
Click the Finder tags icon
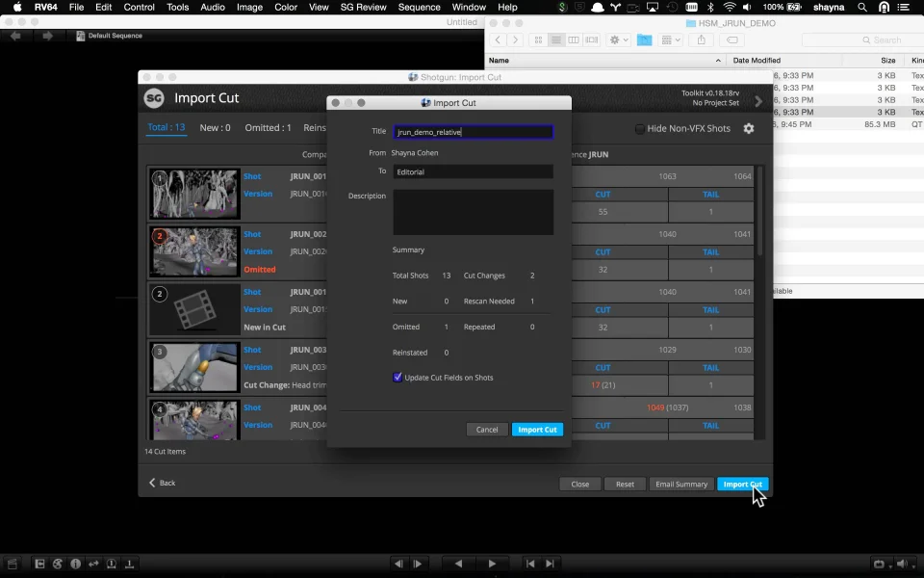[x=732, y=39]
